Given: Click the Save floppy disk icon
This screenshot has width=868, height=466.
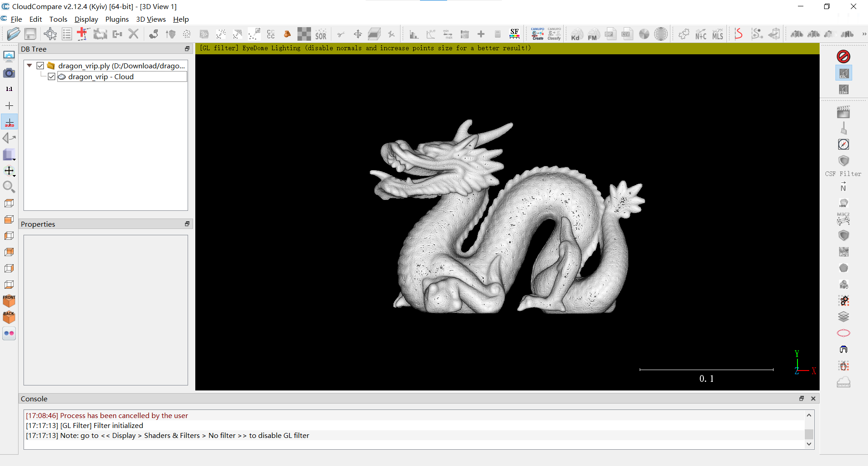Looking at the screenshot, I should (x=30, y=34).
